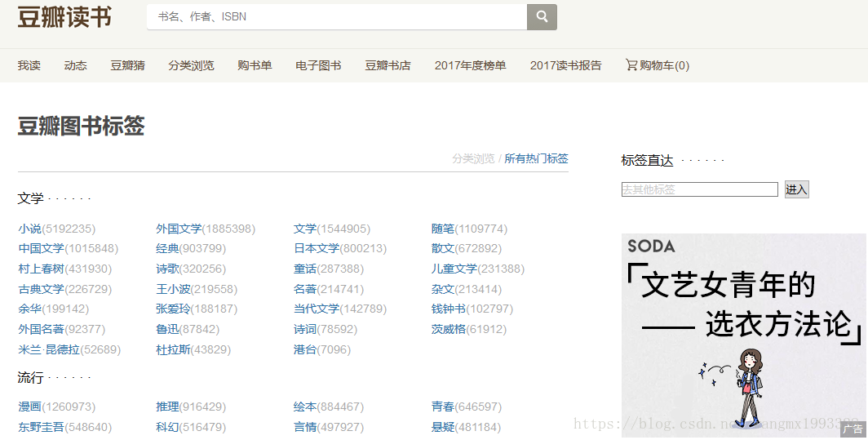Open the 米兰·昆德拉 tag
This screenshot has height=440, width=868.
tap(49, 349)
